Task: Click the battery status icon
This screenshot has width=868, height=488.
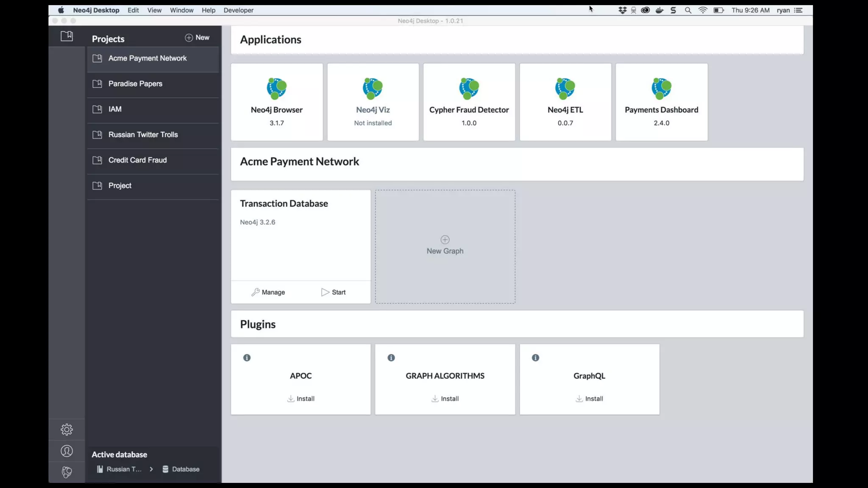Action: (x=719, y=10)
